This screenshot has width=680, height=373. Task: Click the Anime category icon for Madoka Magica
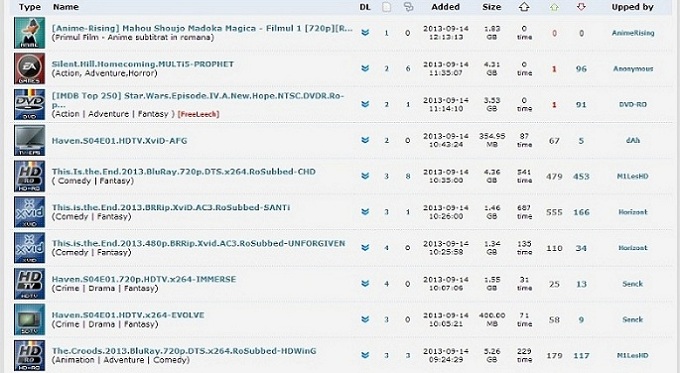29,33
